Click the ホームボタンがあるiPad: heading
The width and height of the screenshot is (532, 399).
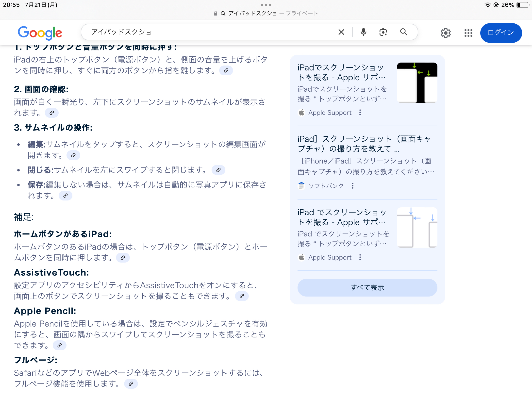tap(63, 234)
